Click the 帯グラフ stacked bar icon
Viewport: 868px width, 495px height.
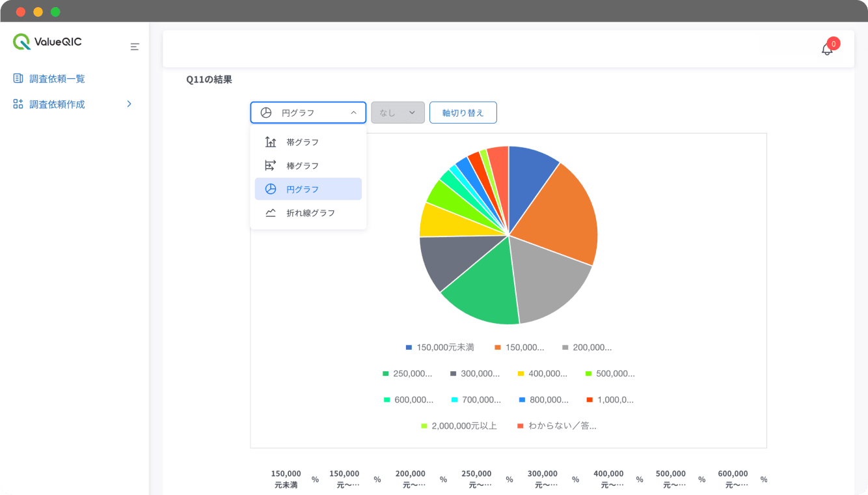click(271, 142)
